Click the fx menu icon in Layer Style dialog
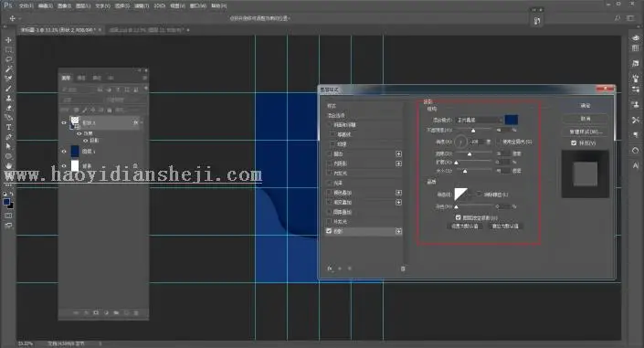Image resolution: width=644 pixels, height=348 pixels. pyautogui.click(x=330, y=269)
